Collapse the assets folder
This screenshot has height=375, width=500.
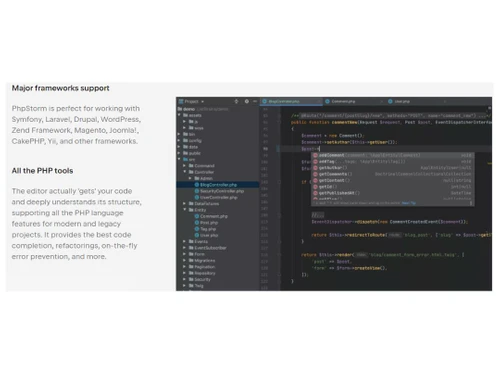(x=179, y=115)
